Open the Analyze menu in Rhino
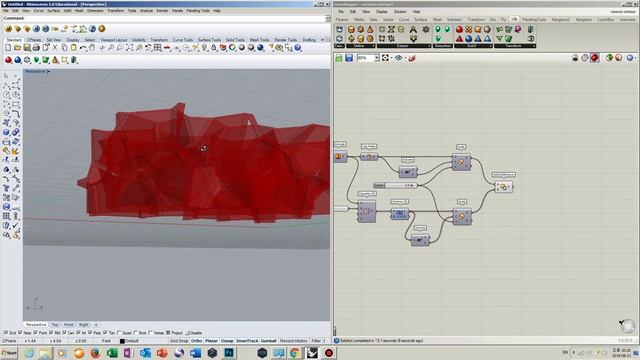Viewport: 640px width, 360px height. [146, 11]
